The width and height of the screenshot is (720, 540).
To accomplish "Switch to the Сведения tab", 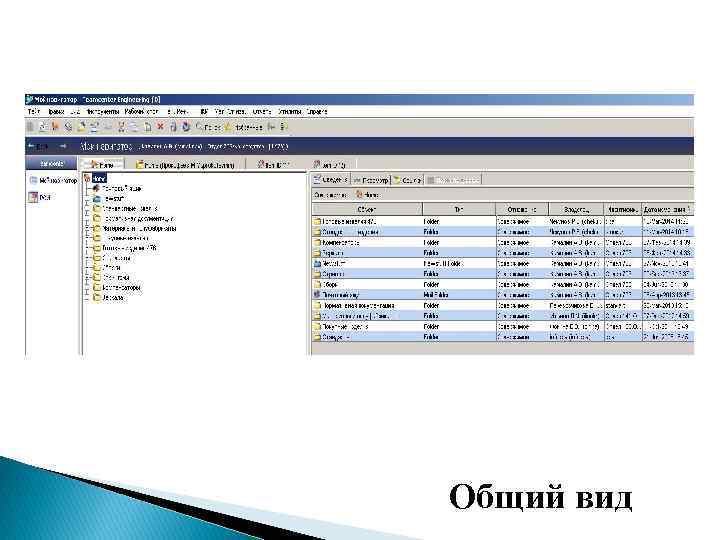I will [x=331, y=180].
